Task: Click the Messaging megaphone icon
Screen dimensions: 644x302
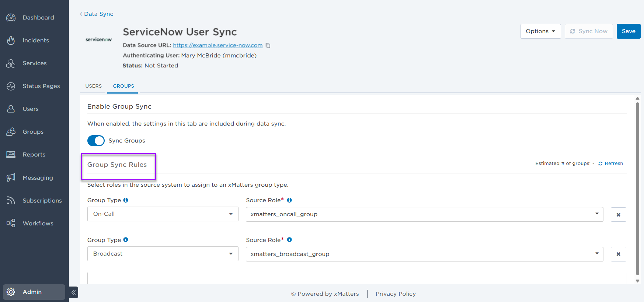Action: click(11, 178)
